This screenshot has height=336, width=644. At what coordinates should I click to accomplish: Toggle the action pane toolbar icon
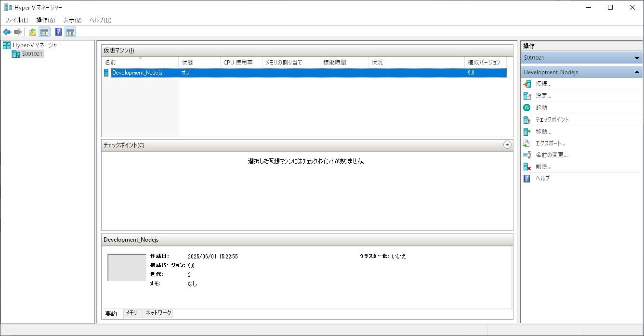tap(70, 32)
